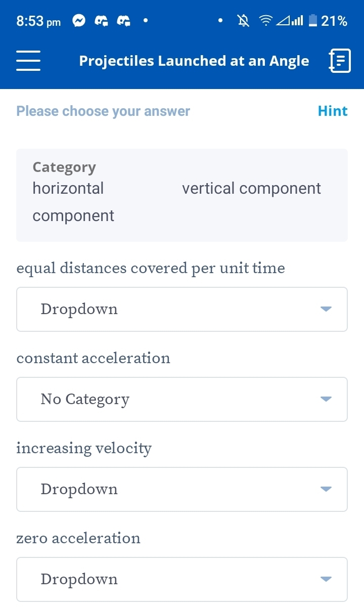Click the Hint link
Screen dimensions: 364x609
(333, 111)
